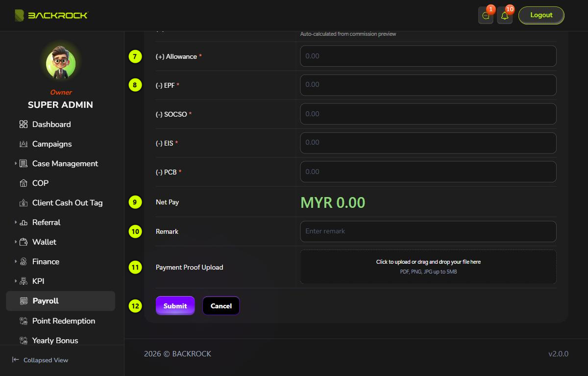Click the Referral sidebar icon

[x=24, y=223]
